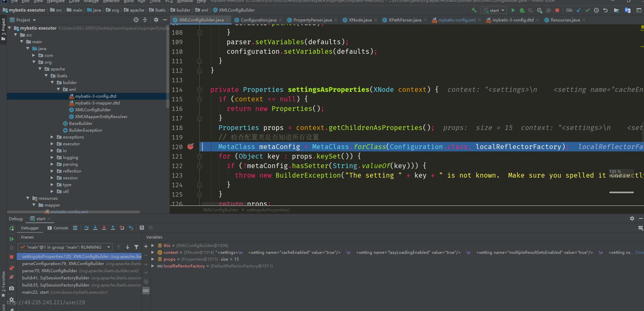This screenshot has height=311, width=644.
Task: Open the thread selector "main"@1 RUNNING dropdown
Action: (66, 247)
